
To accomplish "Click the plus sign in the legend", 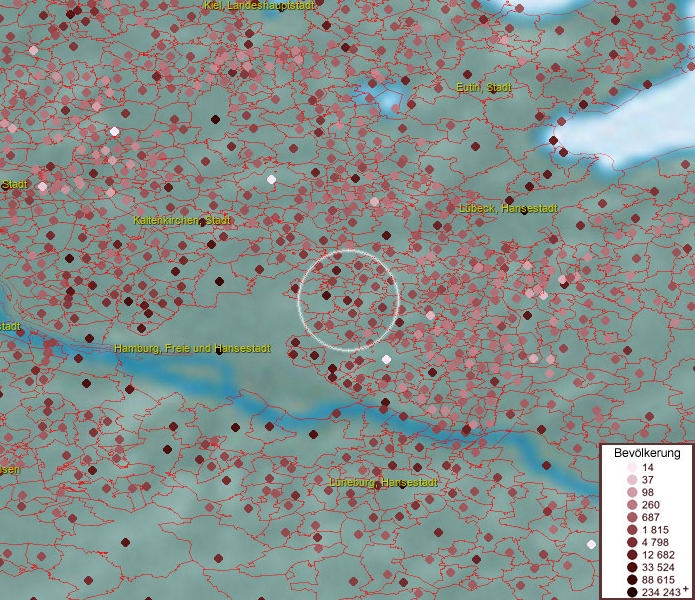I will (686, 589).
